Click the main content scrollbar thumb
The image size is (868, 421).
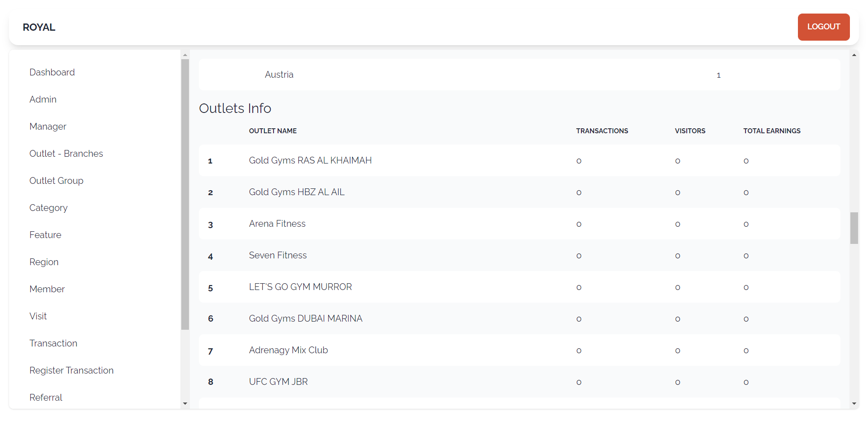tap(854, 228)
